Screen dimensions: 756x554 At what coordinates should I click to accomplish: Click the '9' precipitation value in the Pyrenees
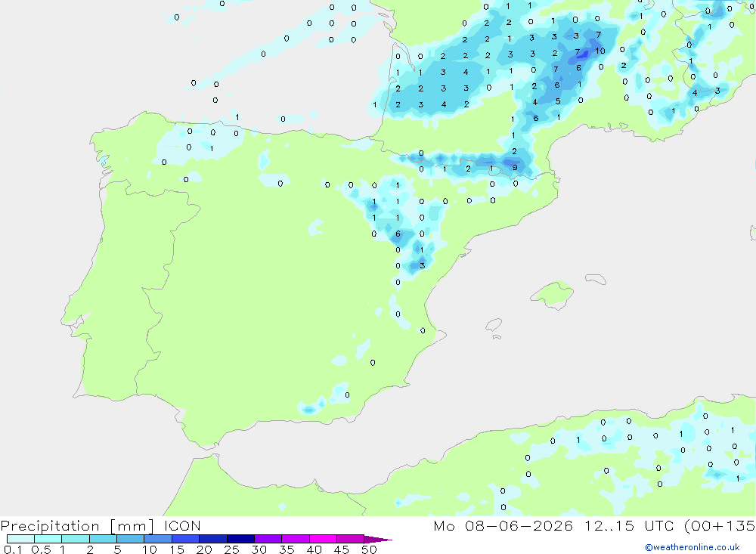515,167
